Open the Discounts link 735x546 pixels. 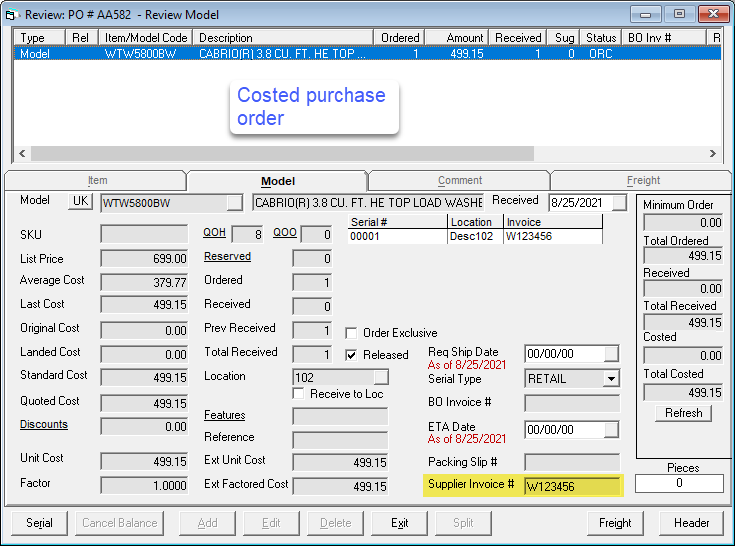pyautogui.click(x=44, y=424)
